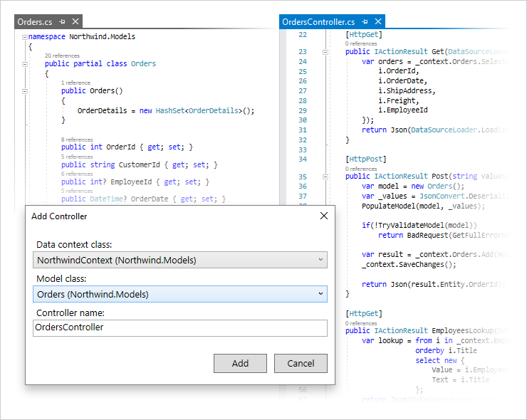Image resolution: width=527 pixels, height=420 pixels.
Task: Collapse the Get method code block
Action: pos(325,51)
